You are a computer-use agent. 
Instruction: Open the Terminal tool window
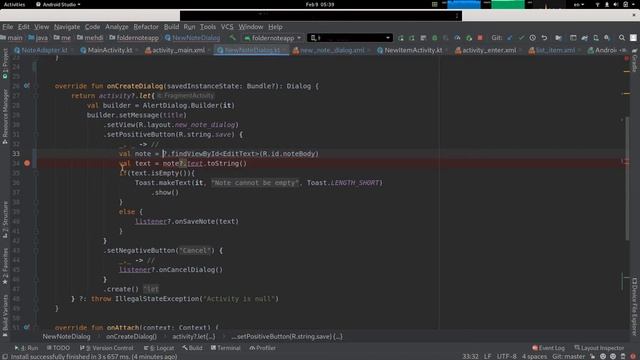pyautogui.click(x=226, y=348)
